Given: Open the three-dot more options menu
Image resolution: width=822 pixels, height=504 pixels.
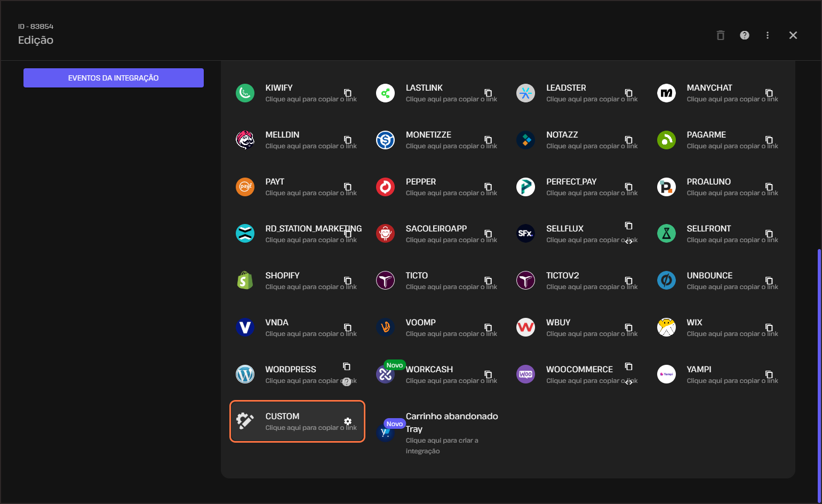Looking at the screenshot, I should coord(768,35).
